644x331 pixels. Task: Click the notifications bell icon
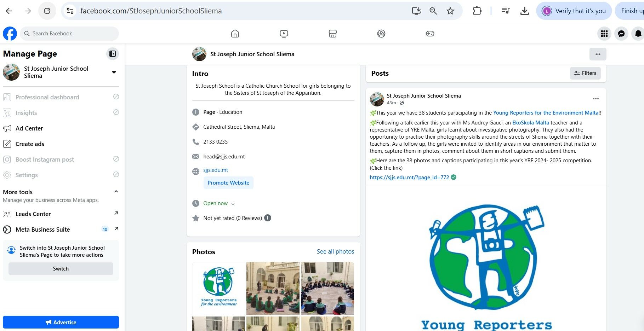click(638, 34)
